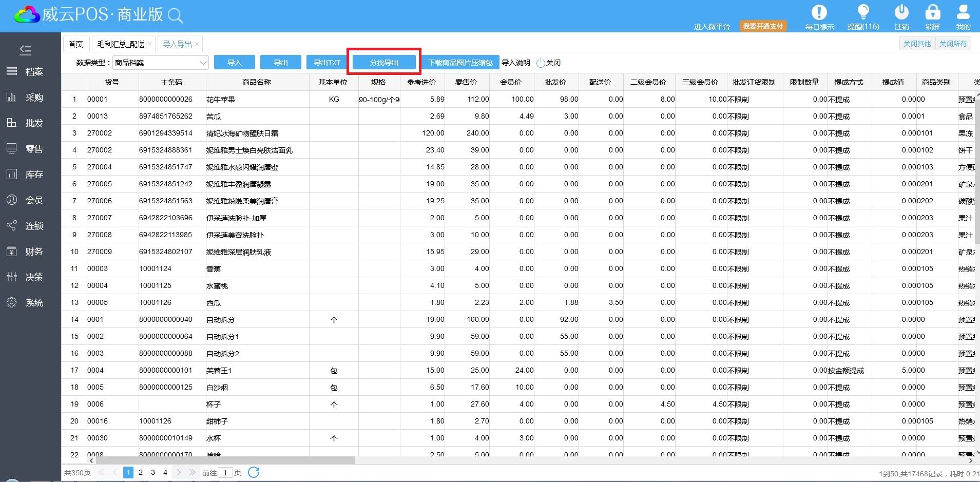
Task: Close the 导入导出 tab
Action: 197,44
